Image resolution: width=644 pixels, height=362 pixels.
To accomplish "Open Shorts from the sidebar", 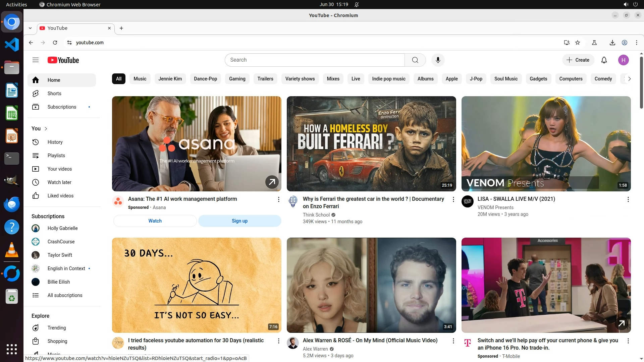I will (54, 94).
